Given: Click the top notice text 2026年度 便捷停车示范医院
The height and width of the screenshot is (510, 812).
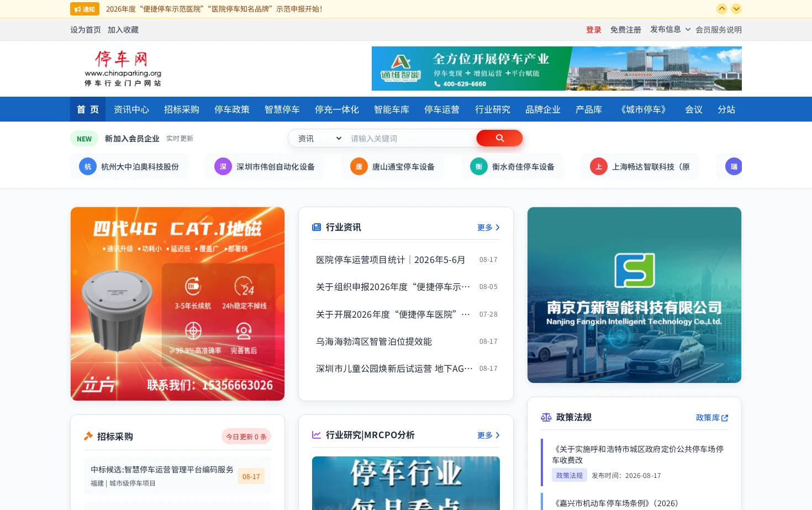Looking at the screenshot, I should coord(214,9).
